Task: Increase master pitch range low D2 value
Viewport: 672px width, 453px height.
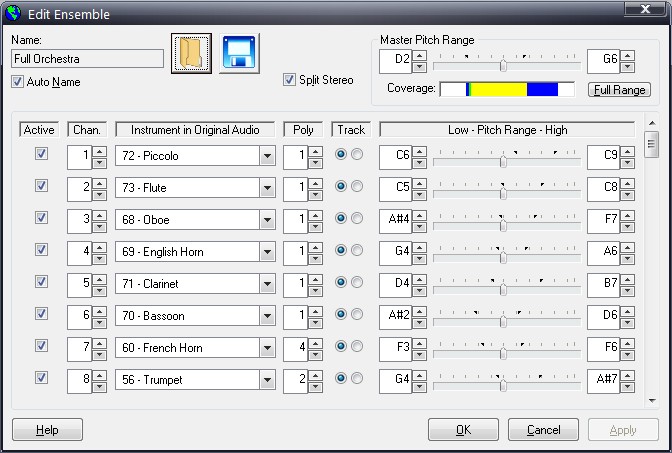Action: tap(419, 55)
